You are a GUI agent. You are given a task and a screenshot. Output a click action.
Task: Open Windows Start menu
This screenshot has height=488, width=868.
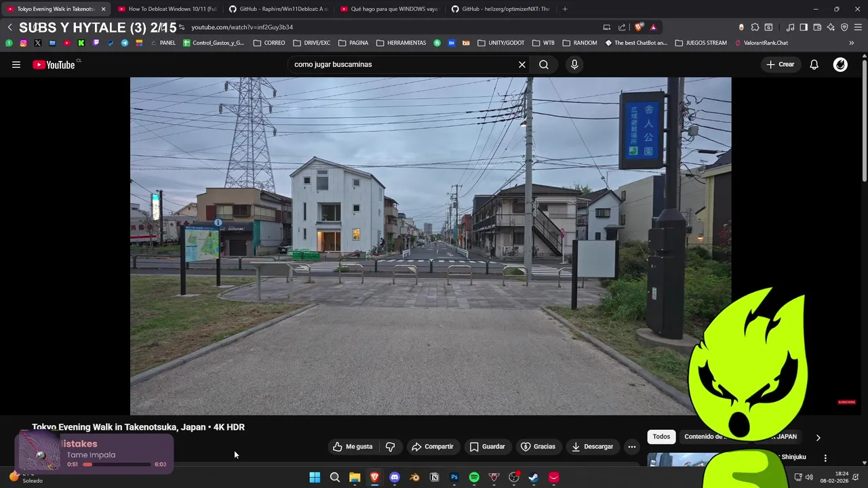(315, 477)
